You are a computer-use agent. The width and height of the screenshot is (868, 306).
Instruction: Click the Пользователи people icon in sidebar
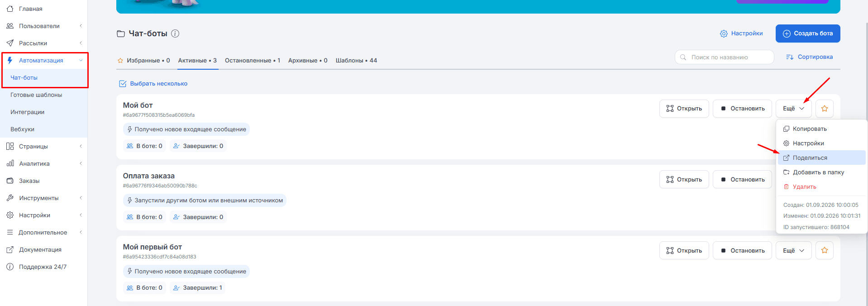point(10,26)
